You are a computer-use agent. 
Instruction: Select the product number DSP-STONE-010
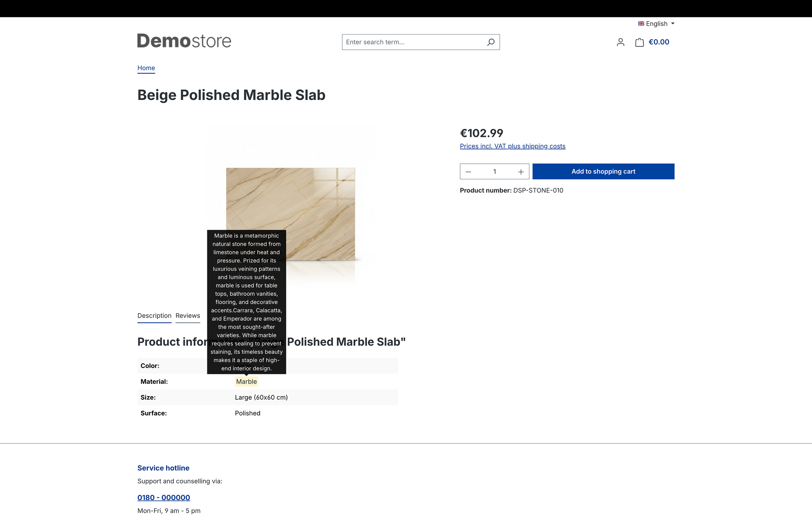(x=538, y=190)
